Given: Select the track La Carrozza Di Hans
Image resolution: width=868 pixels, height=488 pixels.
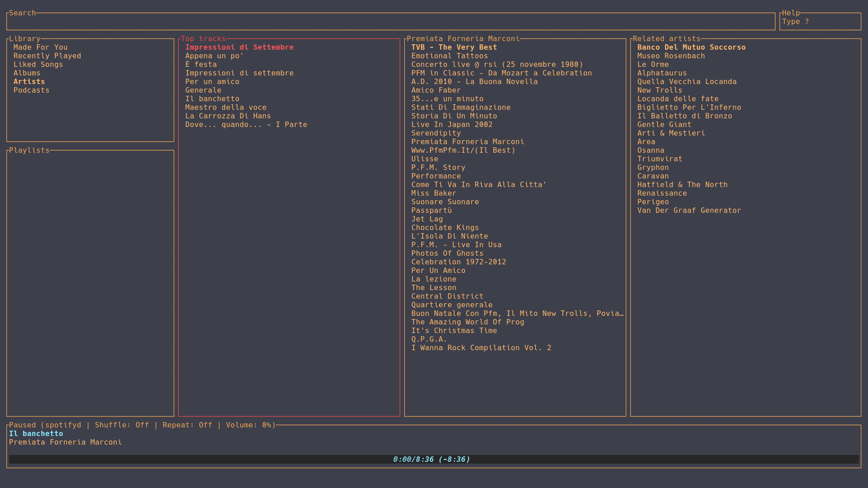Looking at the screenshot, I should (x=228, y=116).
